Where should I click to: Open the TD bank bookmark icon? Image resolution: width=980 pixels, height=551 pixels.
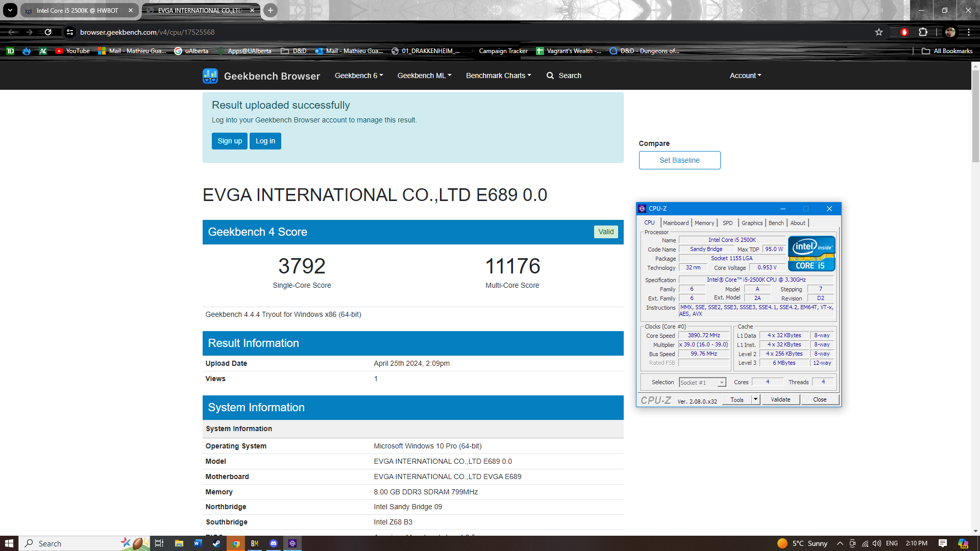pyautogui.click(x=10, y=51)
